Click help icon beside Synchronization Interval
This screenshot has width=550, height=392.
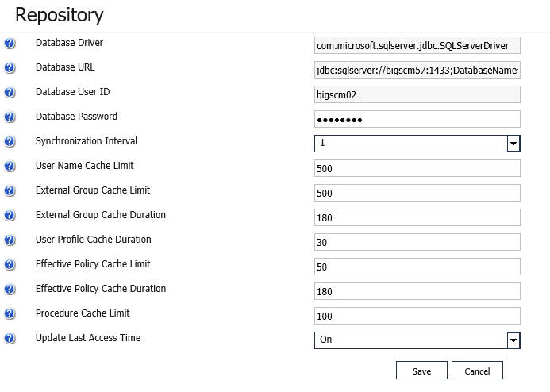tap(10, 142)
